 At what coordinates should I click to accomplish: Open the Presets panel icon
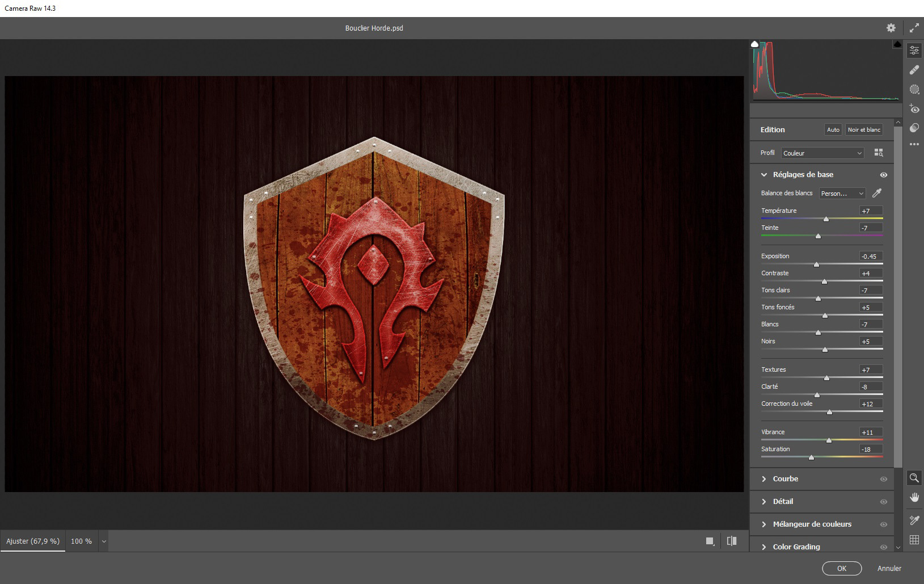coord(914,128)
